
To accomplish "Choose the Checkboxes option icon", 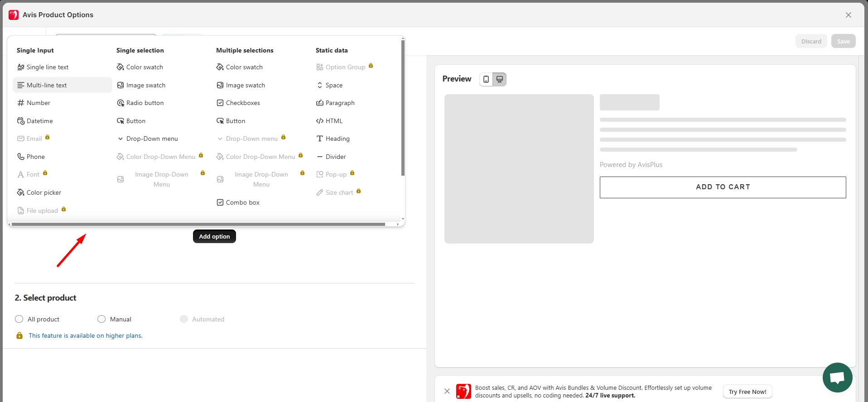I will 220,103.
